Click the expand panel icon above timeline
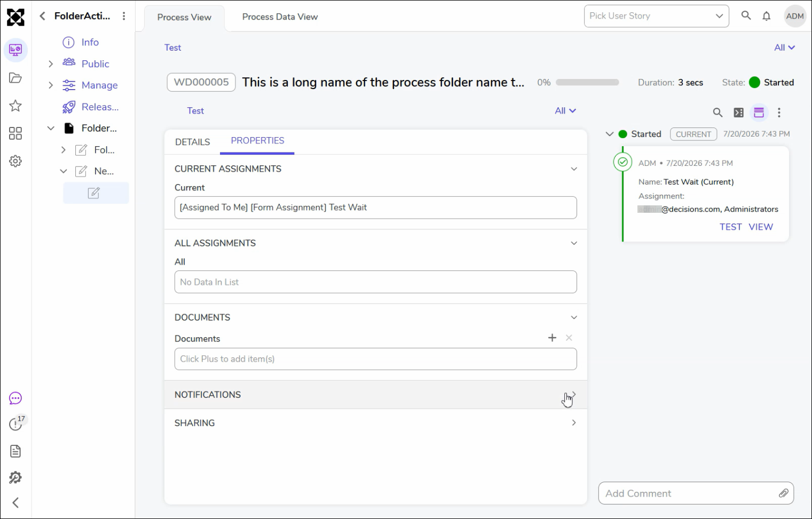 point(739,113)
